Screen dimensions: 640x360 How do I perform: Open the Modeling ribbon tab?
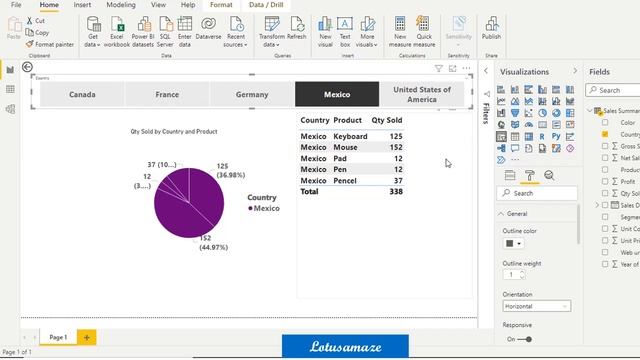coord(121,5)
